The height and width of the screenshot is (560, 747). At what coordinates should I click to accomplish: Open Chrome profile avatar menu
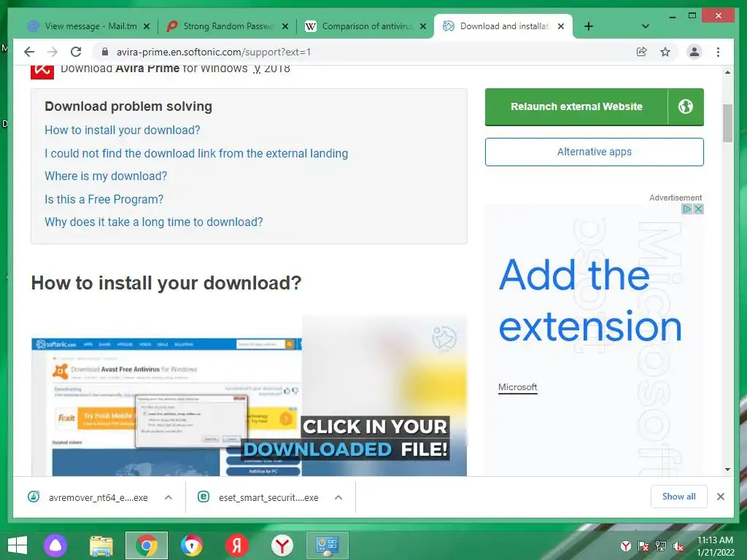point(694,52)
